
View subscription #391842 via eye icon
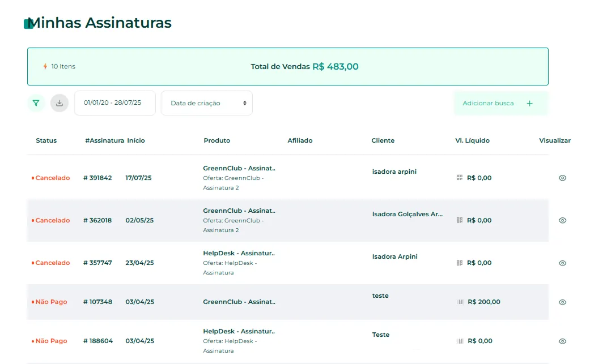tap(562, 178)
